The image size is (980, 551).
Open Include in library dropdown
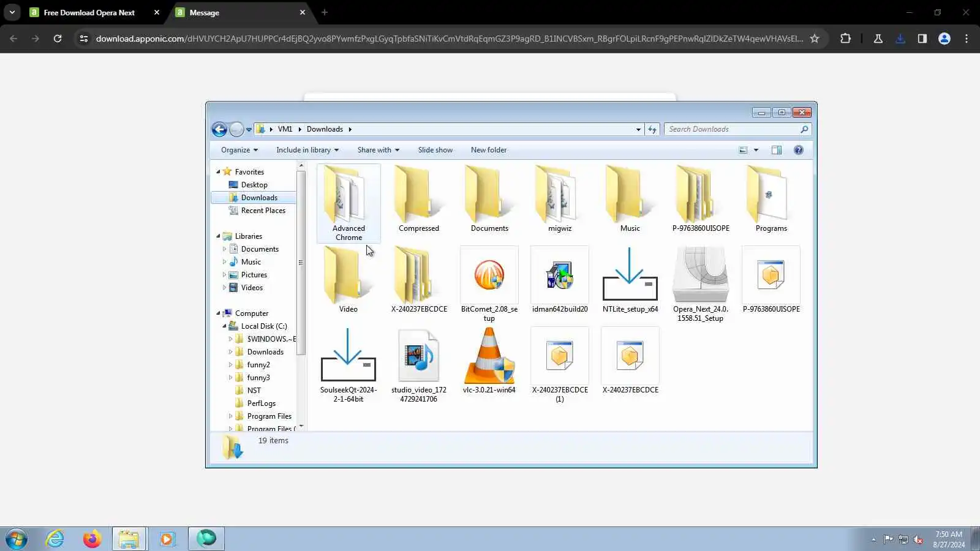[307, 150]
